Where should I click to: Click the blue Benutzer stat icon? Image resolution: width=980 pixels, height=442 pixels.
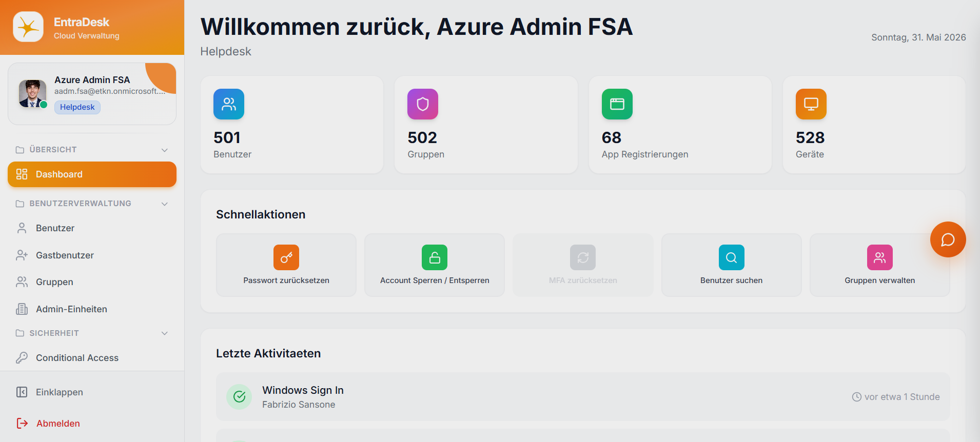pyautogui.click(x=229, y=104)
